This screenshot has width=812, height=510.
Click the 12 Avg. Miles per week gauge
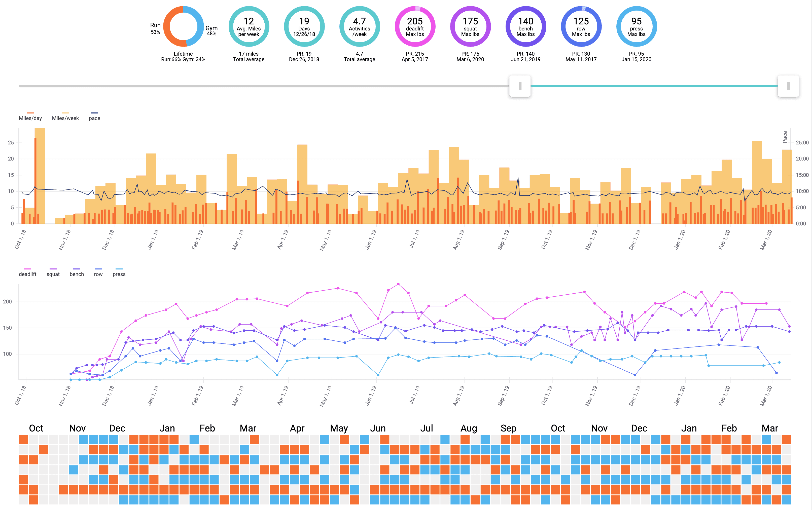[249, 26]
